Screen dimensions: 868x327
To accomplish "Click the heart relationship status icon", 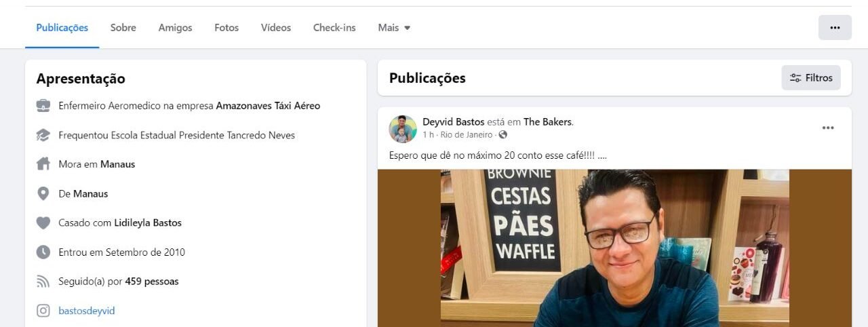I will point(43,223).
